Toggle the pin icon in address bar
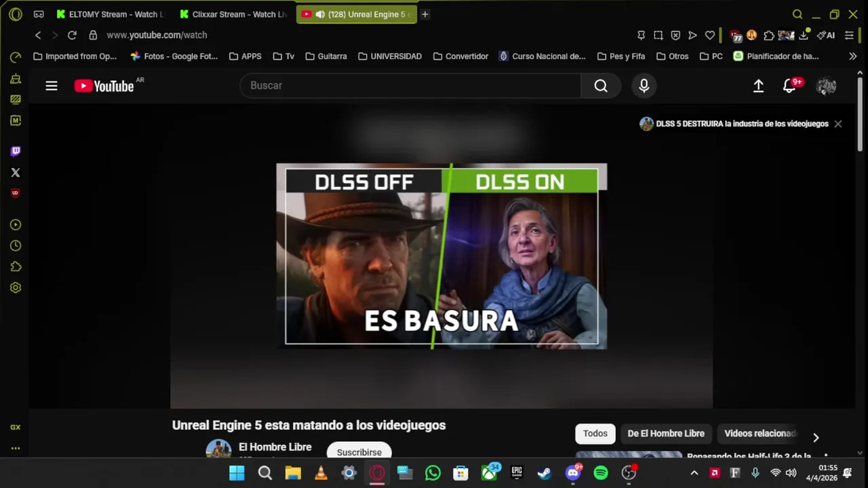 [x=641, y=35]
